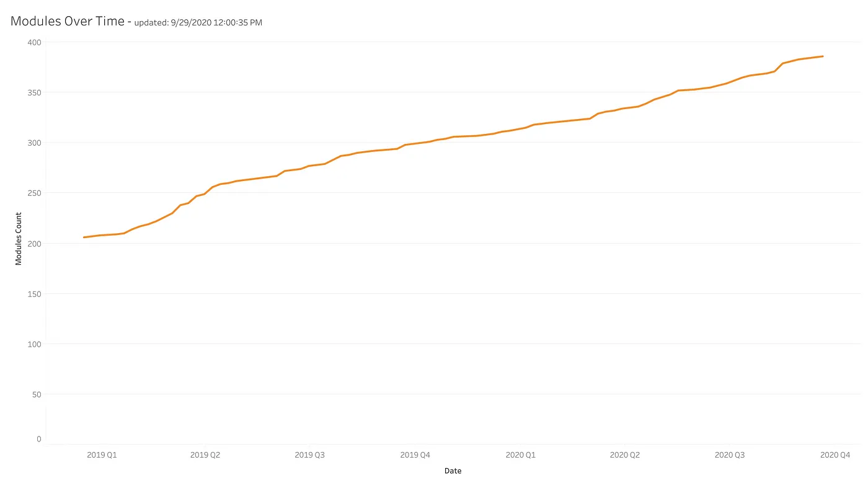The image size is (868, 488).
Task: Click the 300 y-axis tick label
Action: [34, 143]
